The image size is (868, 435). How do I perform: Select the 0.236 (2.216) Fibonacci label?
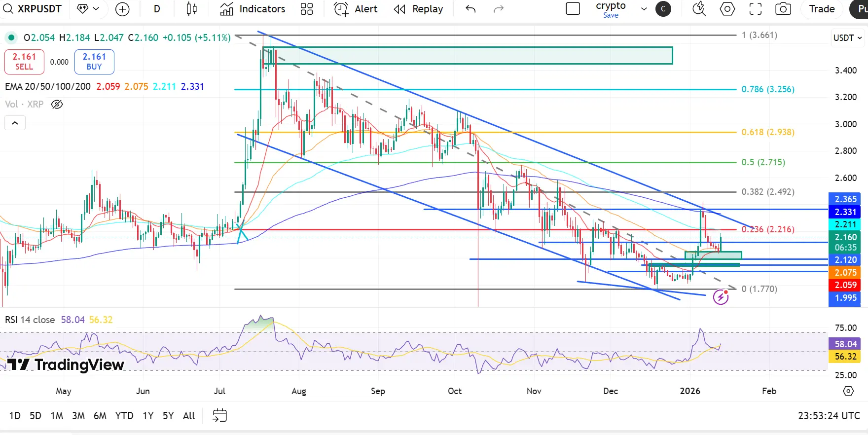tap(768, 229)
